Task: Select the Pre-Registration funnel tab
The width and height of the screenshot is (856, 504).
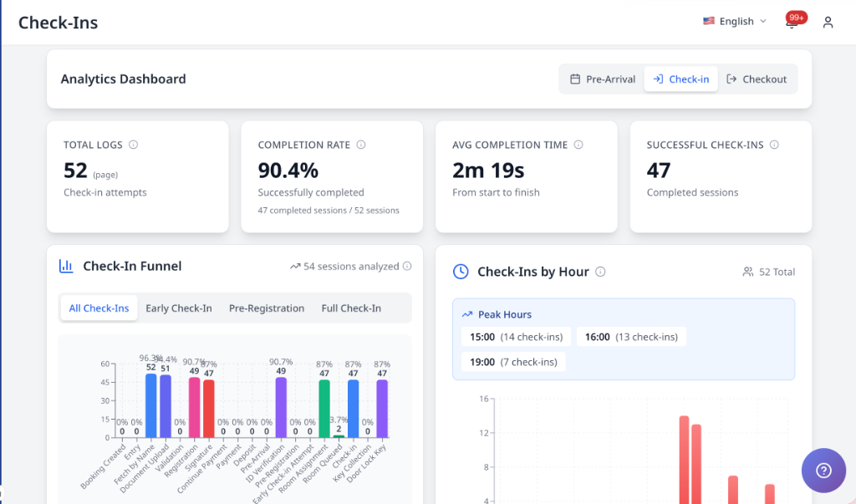Action: (267, 308)
